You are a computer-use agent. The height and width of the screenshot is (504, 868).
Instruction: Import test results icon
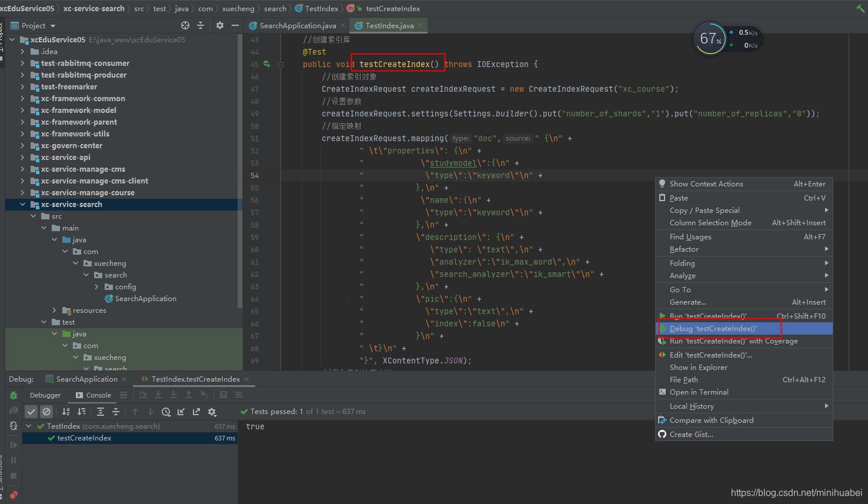[x=181, y=412]
